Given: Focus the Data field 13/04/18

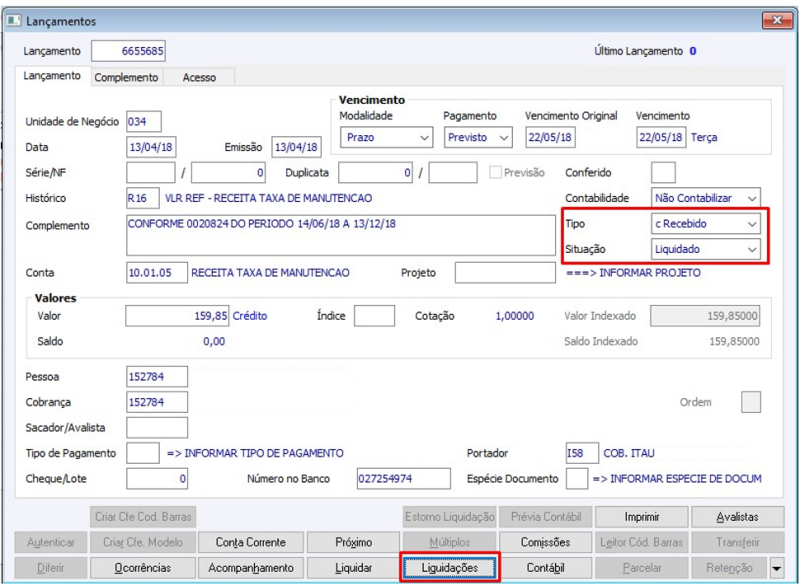Looking at the screenshot, I should click(151, 147).
